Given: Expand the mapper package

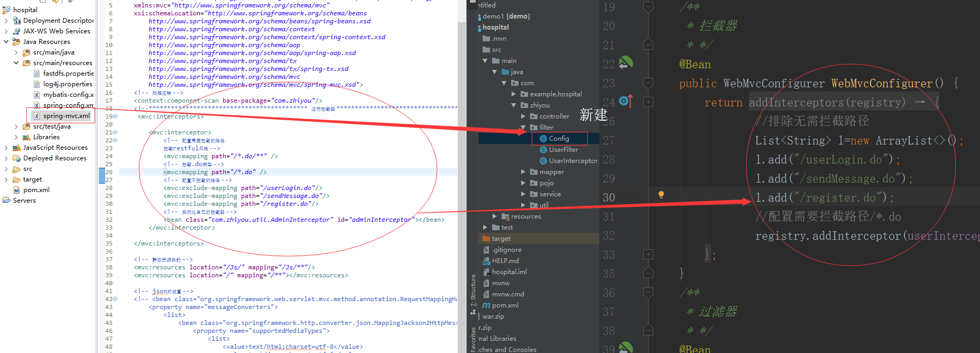Looking at the screenshot, I should click(523, 172).
